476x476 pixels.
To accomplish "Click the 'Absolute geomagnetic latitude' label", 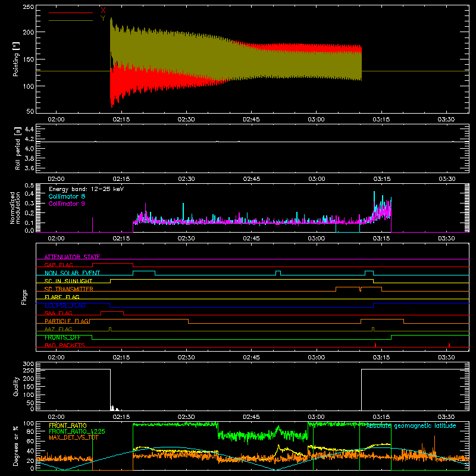I will coord(411,426).
